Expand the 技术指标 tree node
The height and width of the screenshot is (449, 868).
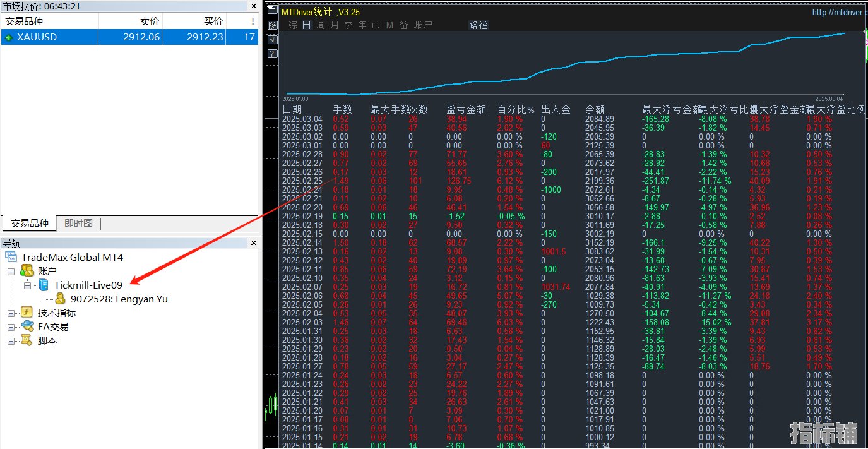point(11,313)
